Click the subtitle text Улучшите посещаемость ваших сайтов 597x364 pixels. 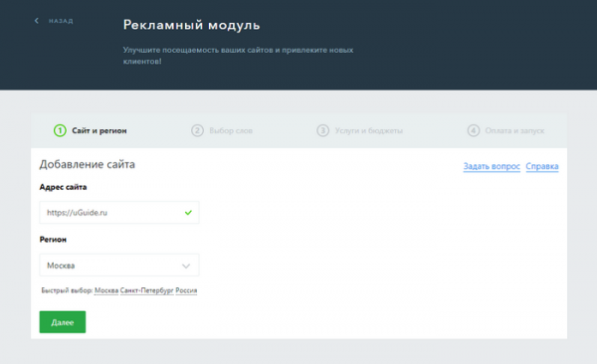[238, 56]
